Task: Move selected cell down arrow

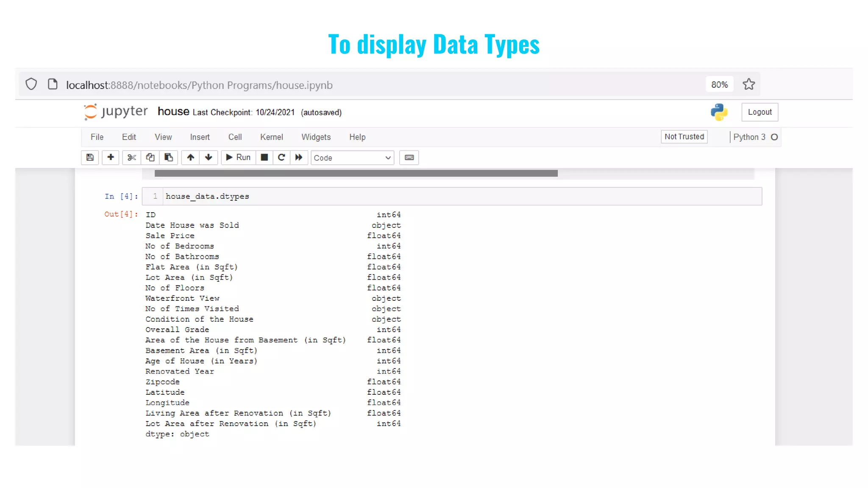Action: [209, 158]
